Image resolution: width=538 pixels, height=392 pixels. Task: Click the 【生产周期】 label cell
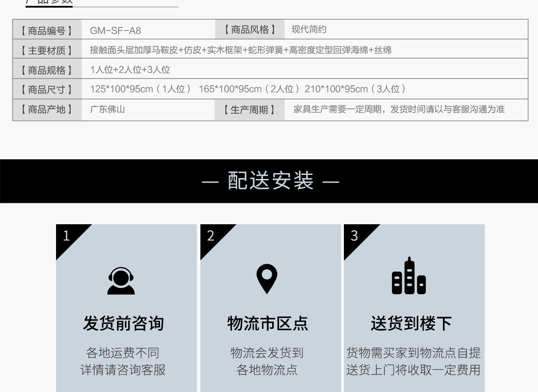pos(249,110)
